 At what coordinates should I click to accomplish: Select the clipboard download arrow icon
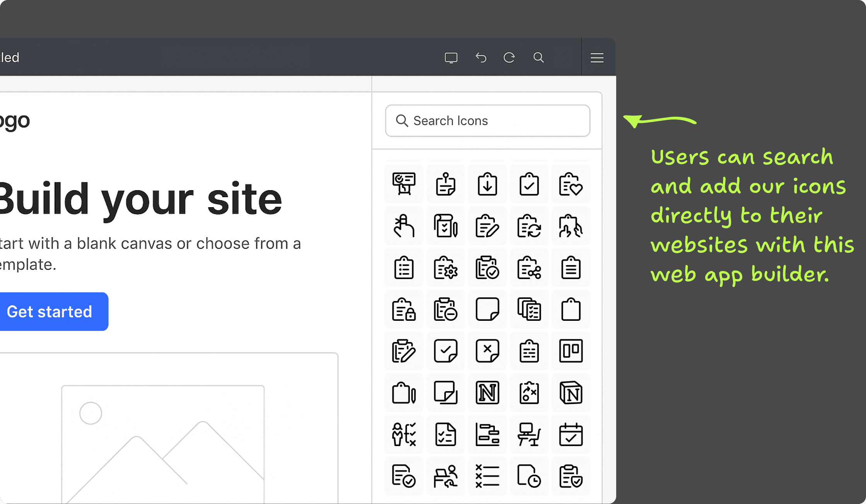488,184
